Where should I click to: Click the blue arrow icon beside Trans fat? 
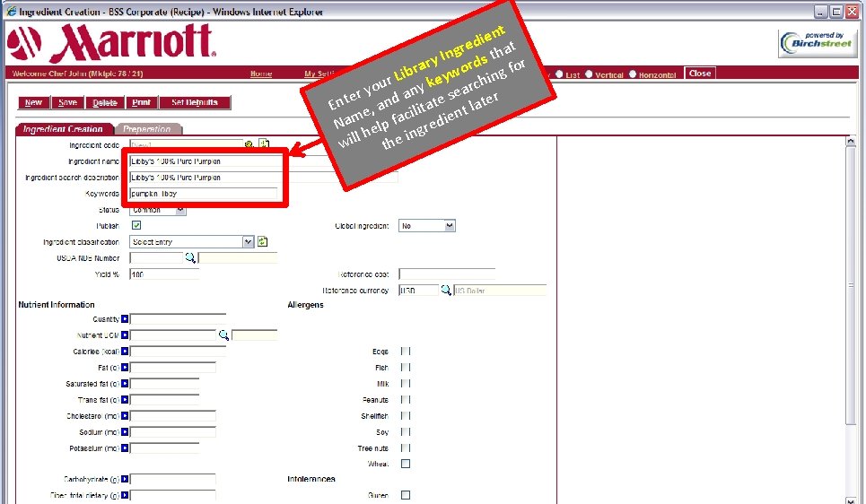(125, 400)
